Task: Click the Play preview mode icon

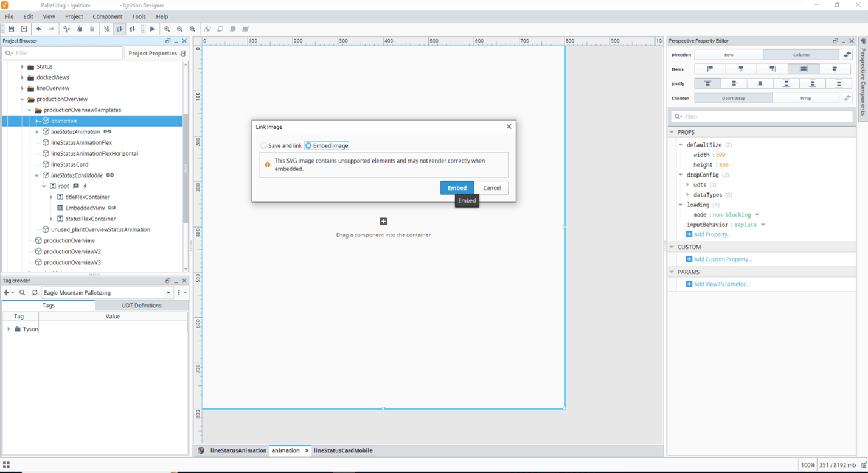Action: click(x=152, y=29)
